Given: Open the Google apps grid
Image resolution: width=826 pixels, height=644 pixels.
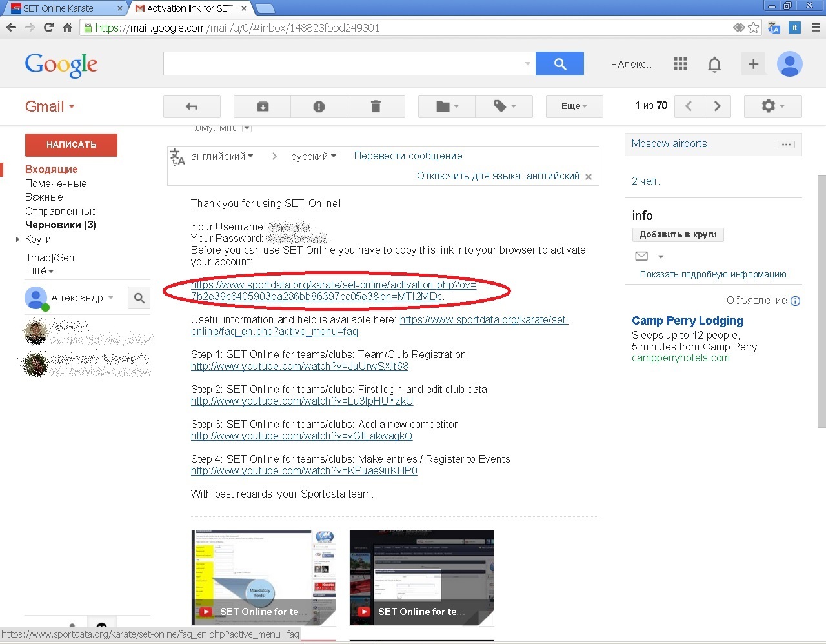Looking at the screenshot, I should click(680, 64).
